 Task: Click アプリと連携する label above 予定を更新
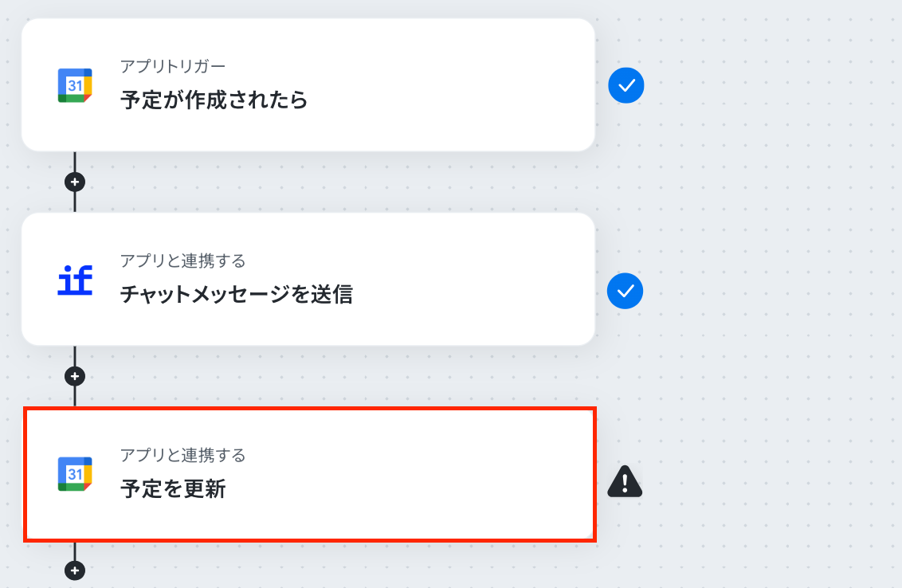[183, 455]
